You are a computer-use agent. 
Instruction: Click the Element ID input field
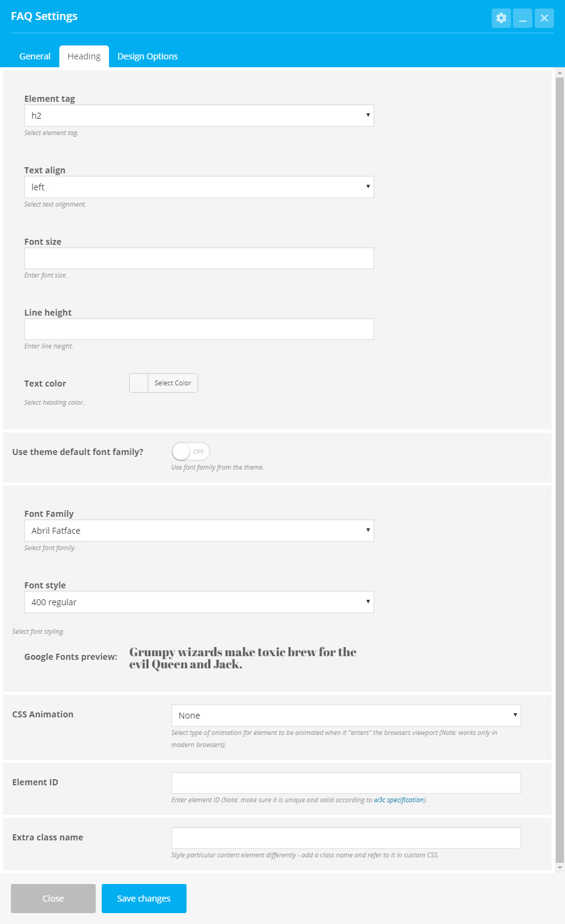tap(346, 783)
